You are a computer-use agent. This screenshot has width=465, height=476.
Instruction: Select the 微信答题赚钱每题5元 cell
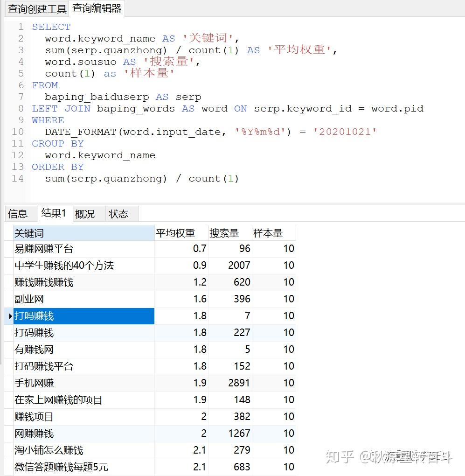click(83, 467)
